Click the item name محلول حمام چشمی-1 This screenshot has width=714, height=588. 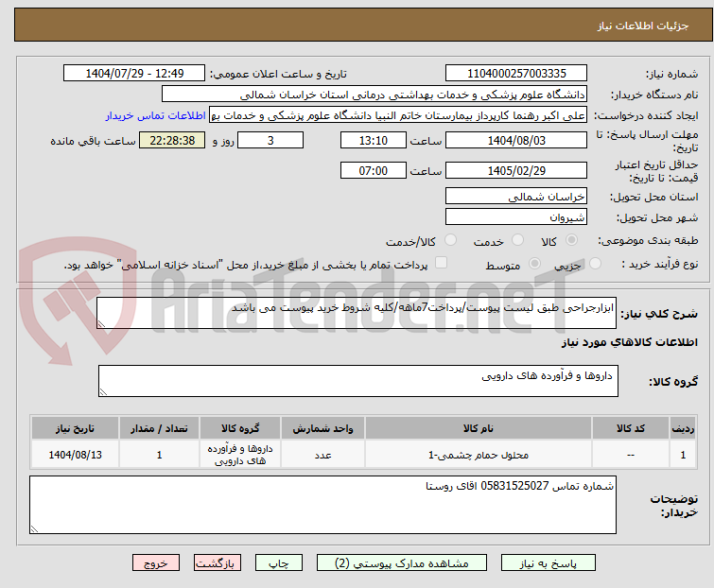click(x=479, y=455)
